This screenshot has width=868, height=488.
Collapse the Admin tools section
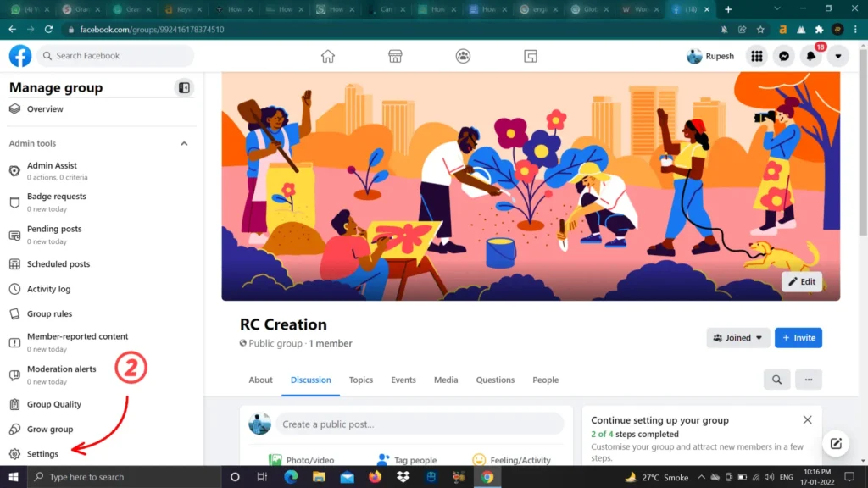184,143
